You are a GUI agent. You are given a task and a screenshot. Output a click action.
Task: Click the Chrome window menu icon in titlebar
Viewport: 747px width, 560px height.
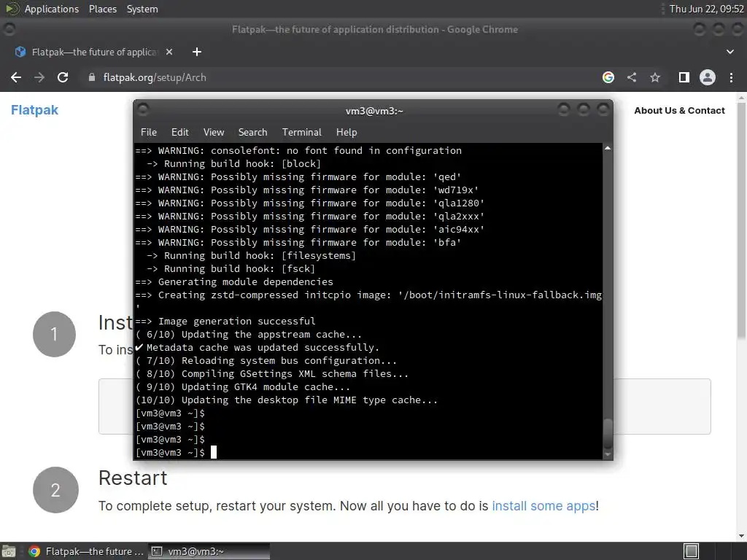(9, 29)
